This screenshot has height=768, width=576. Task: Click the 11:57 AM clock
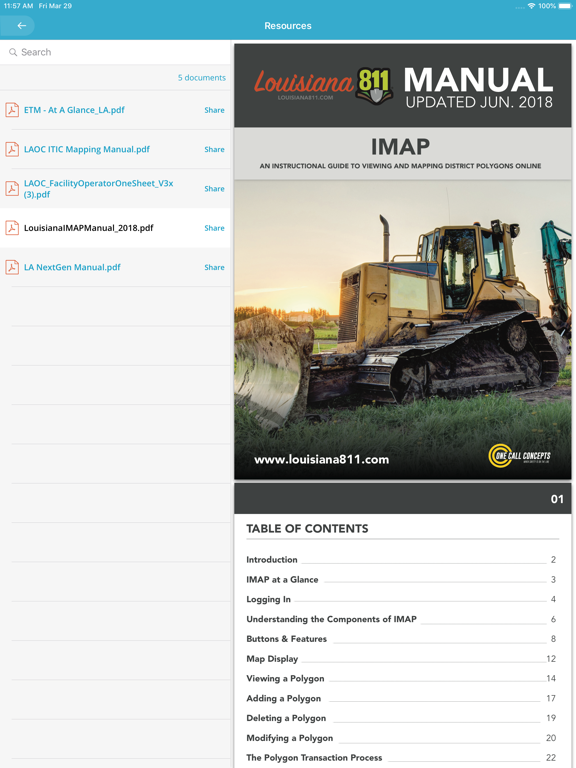(x=19, y=6)
